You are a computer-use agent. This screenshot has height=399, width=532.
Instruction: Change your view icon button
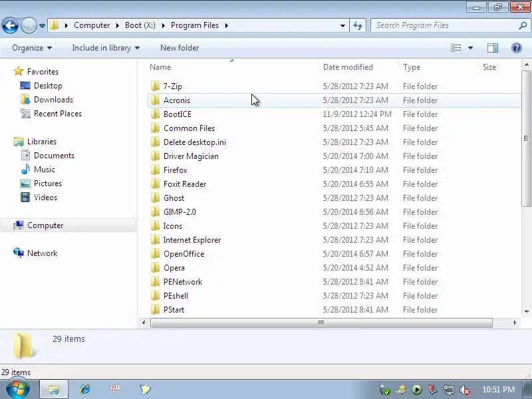point(456,48)
